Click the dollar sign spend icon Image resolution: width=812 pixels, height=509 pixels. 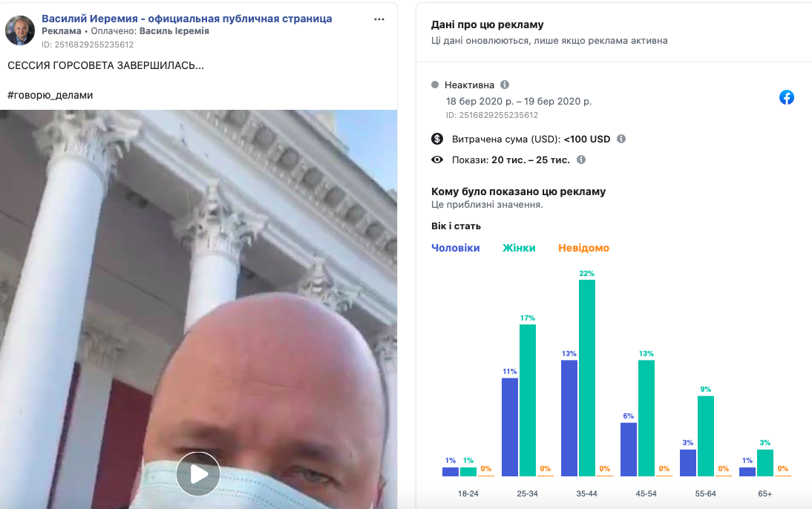point(437,139)
